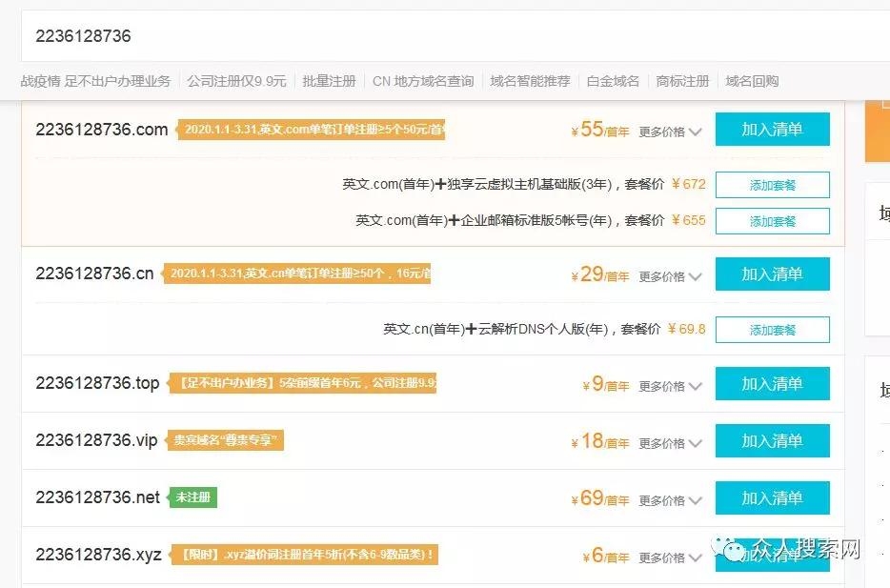Open the 白金域名 page
890x588 pixels.
coord(614,81)
